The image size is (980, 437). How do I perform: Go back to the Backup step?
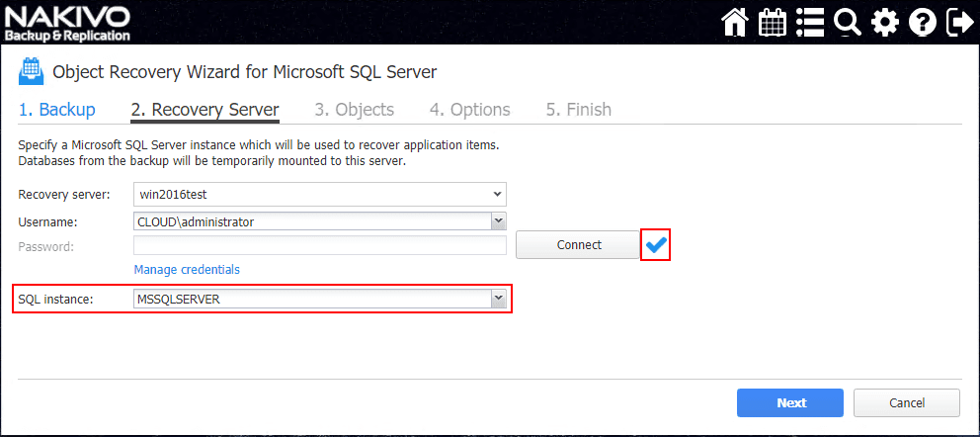(x=57, y=110)
